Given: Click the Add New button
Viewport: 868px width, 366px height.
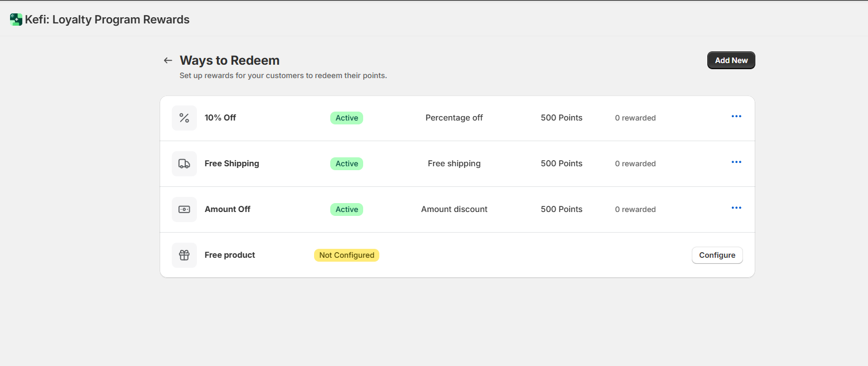Looking at the screenshot, I should [x=731, y=60].
